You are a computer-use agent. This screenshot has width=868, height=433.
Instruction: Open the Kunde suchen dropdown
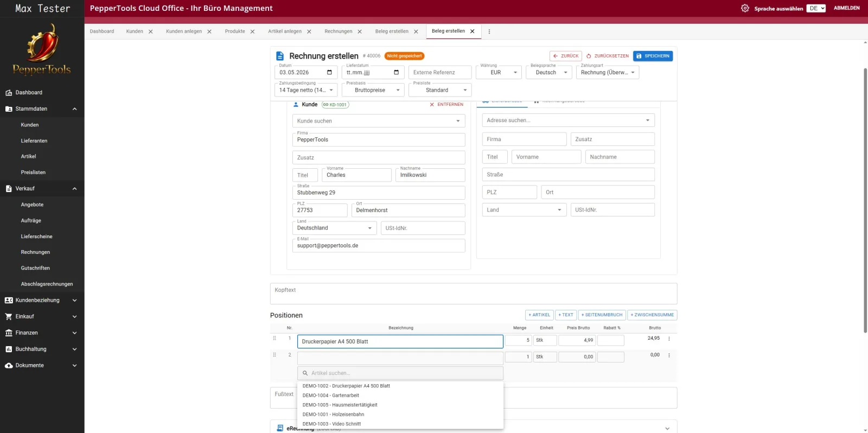pos(379,121)
